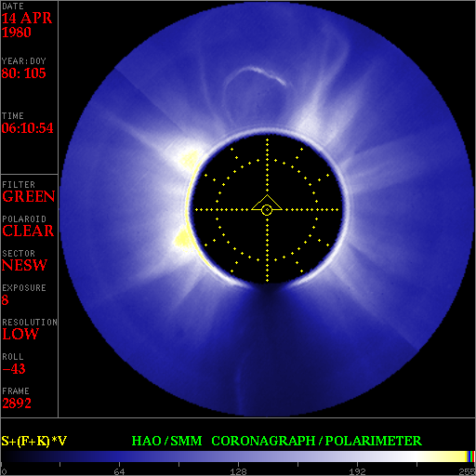The height and width of the screenshot is (476, 476).
Task: Click the sector value 'NESW'
Action: point(24,265)
